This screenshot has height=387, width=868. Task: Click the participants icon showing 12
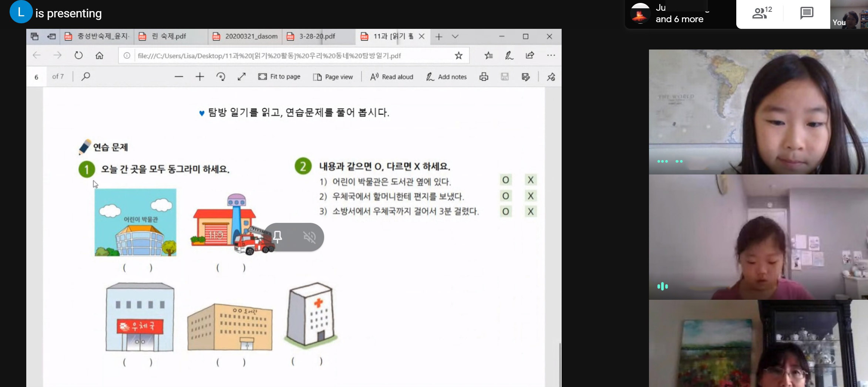click(x=761, y=13)
